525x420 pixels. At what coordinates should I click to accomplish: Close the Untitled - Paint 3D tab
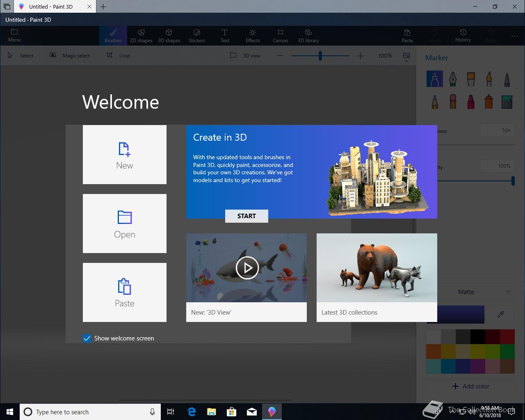(x=89, y=7)
